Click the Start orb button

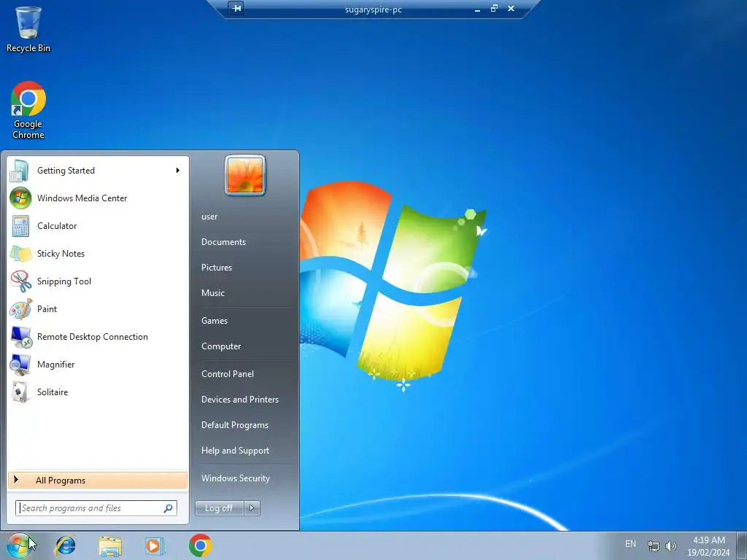pos(18,545)
